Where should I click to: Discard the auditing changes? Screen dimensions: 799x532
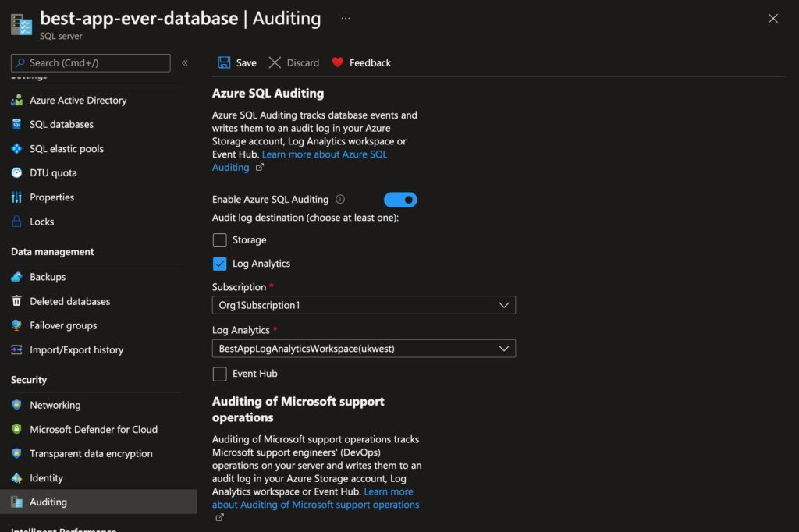click(x=293, y=62)
